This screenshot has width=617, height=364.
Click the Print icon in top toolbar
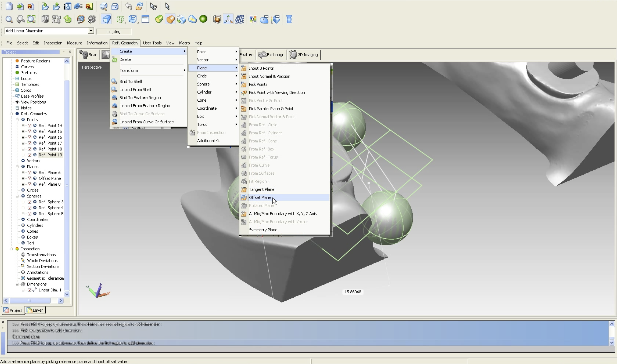click(115, 6)
